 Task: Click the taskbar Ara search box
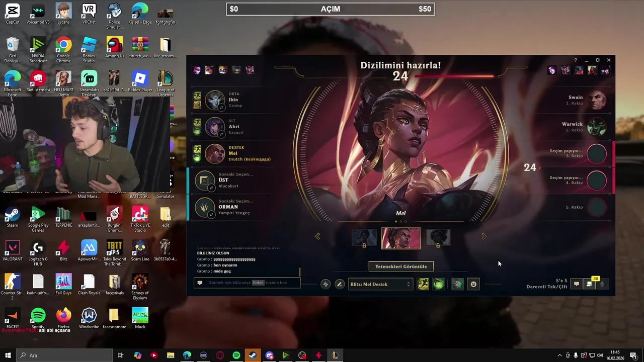pyautogui.click(x=64, y=355)
